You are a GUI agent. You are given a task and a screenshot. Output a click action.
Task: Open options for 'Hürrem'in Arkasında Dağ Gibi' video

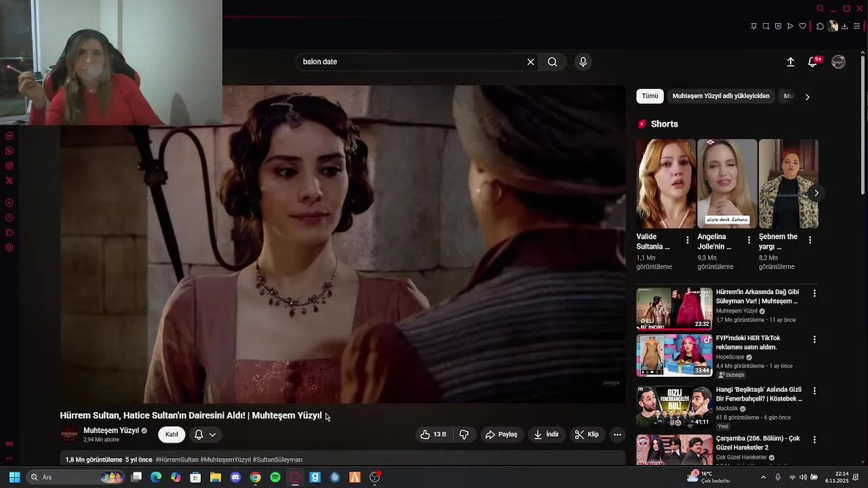click(814, 293)
